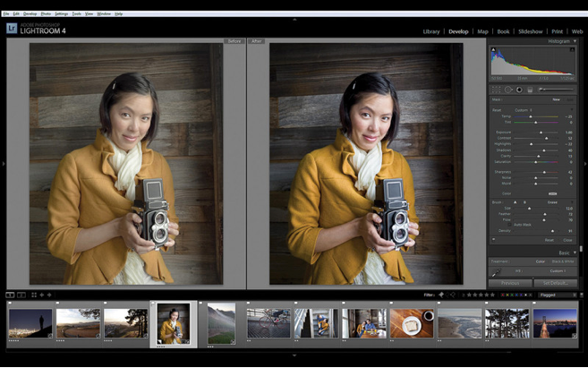Select the Spot Removal tool icon
Screen dimensions: 588x368
coord(507,90)
